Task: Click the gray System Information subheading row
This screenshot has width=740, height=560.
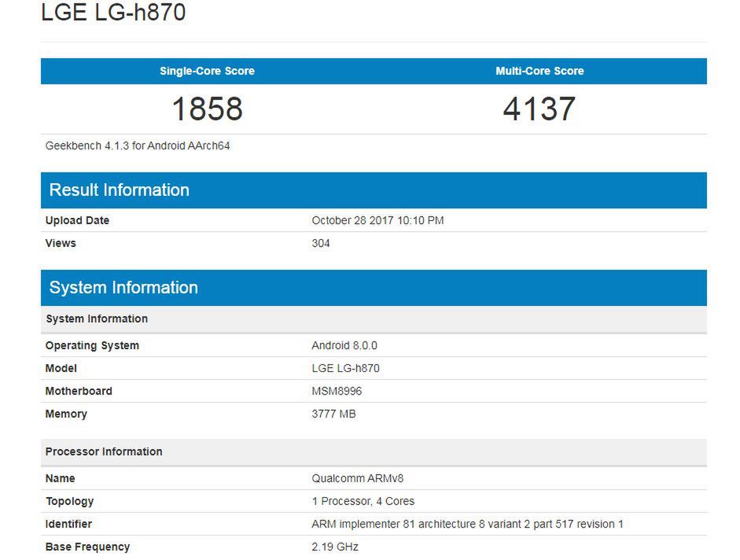Action: click(374, 319)
